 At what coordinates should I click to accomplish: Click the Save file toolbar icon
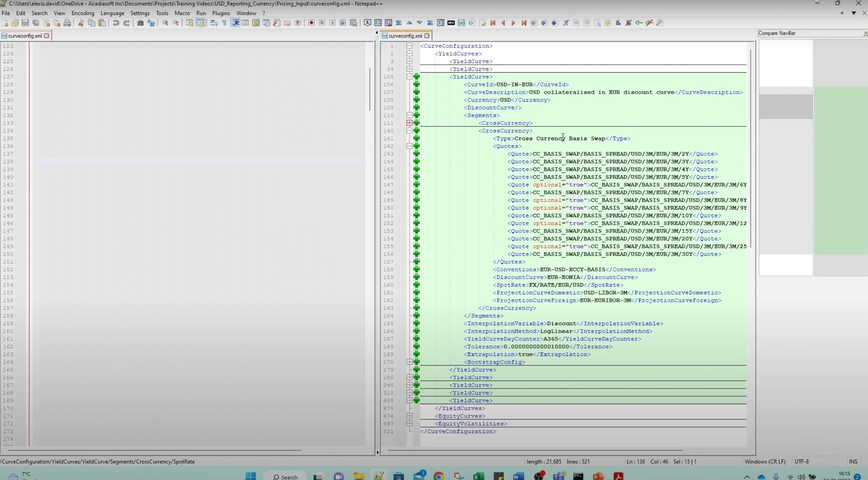[x=25, y=23]
